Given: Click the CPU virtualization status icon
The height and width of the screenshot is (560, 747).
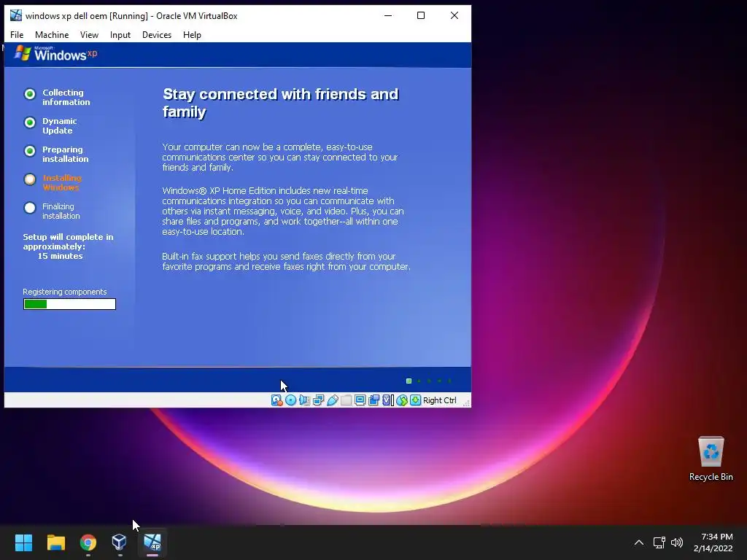Looking at the screenshot, I should pos(388,400).
